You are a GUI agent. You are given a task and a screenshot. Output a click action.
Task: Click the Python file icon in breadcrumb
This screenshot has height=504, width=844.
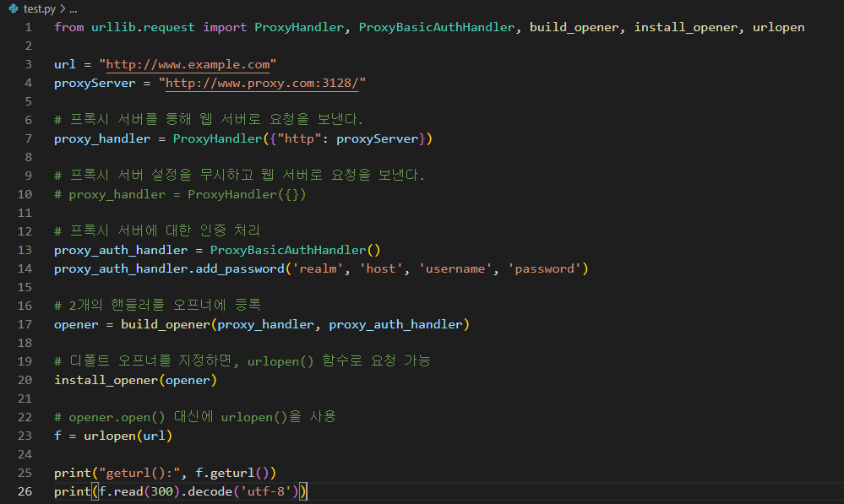14,8
